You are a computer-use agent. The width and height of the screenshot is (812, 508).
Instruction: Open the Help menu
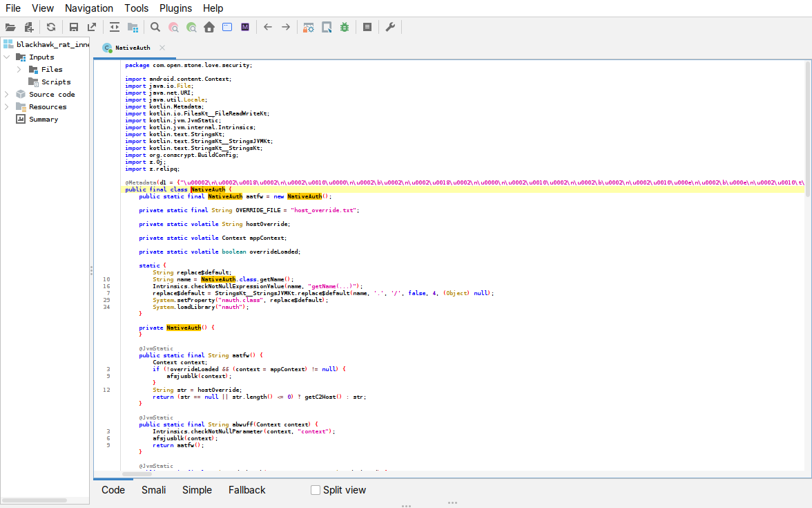pyautogui.click(x=213, y=8)
